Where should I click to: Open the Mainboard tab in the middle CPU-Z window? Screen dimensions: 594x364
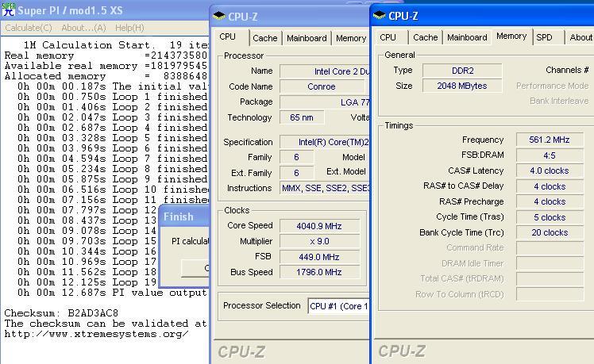pyautogui.click(x=307, y=38)
